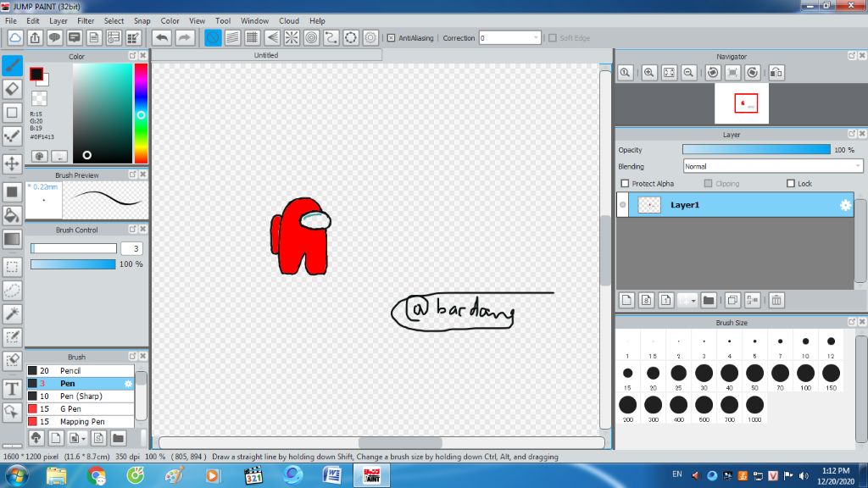Select the Move tool
Image resolution: width=868 pixels, height=488 pixels.
[12, 164]
